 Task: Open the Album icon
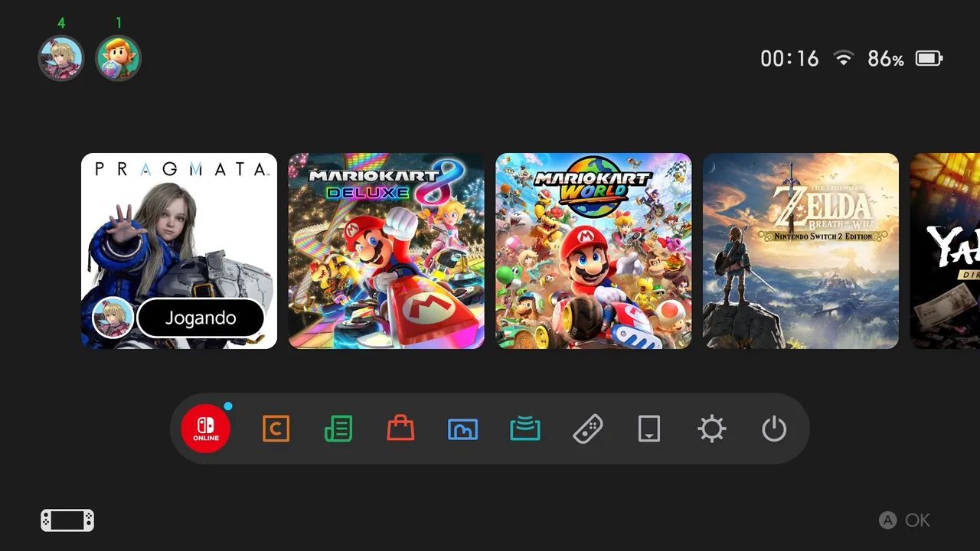pos(462,429)
